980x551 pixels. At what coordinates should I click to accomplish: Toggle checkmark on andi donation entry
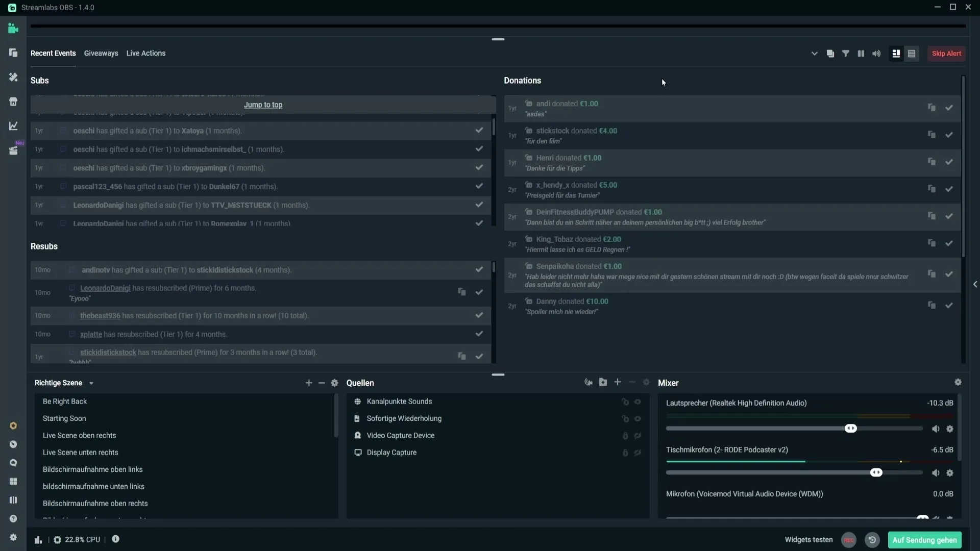point(949,108)
